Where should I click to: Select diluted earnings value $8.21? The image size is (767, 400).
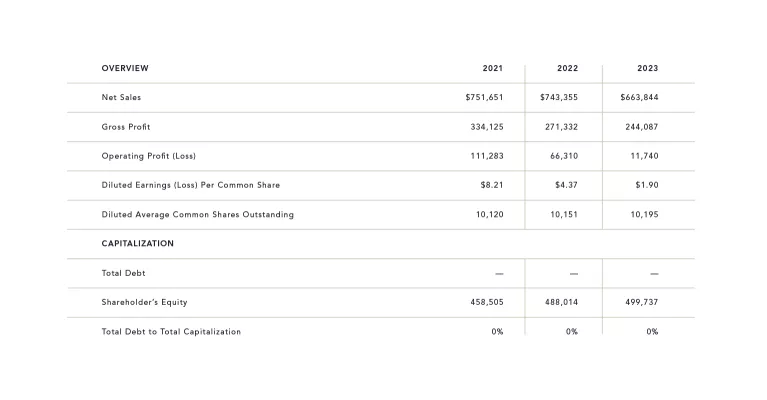[492, 185]
